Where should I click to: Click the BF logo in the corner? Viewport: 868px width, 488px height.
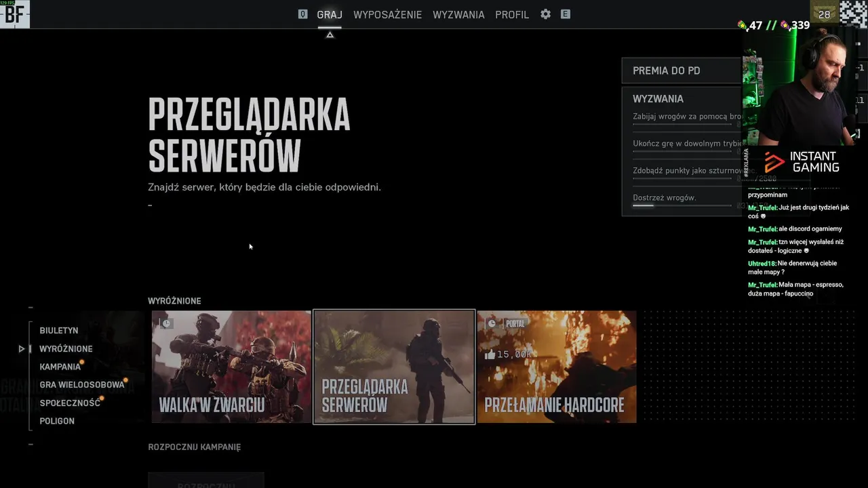click(14, 14)
